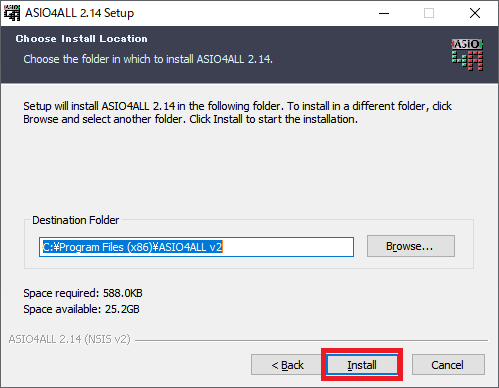Click the greyed-out maximize window button
The width and height of the screenshot is (499, 388).
click(x=429, y=13)
